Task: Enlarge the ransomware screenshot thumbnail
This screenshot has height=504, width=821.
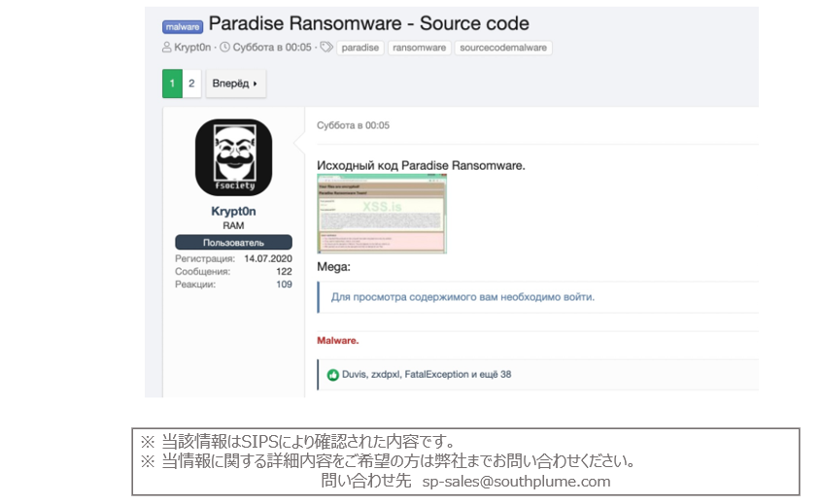Action: pos(382,214)
